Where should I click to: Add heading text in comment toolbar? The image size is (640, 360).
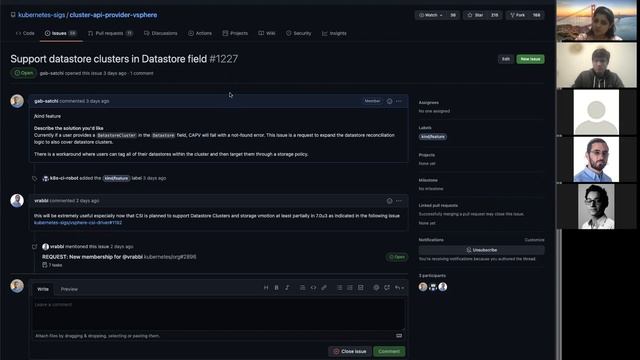coord(266,288)
